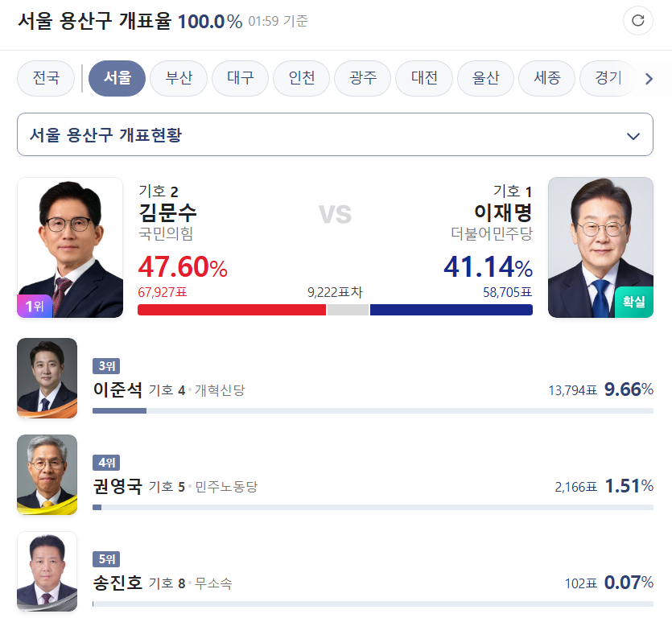This screenshot has width=672, height=618.
Task: Click the 1위 badge on 김문수's photo
Action: point(34,306)
